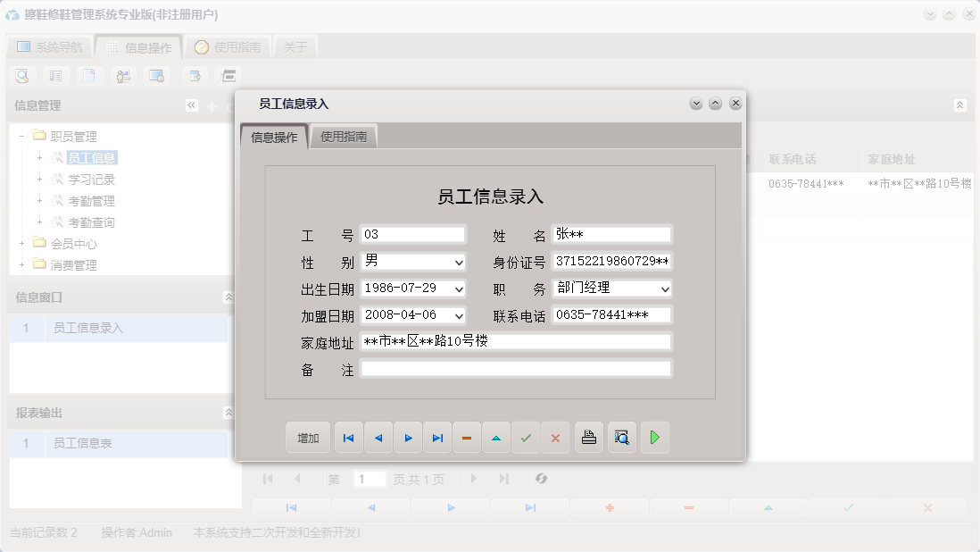Switch to the 使用指南 tab in dialog
The height and width of the screenshot is (552, 980).
[x=344, y=137]
